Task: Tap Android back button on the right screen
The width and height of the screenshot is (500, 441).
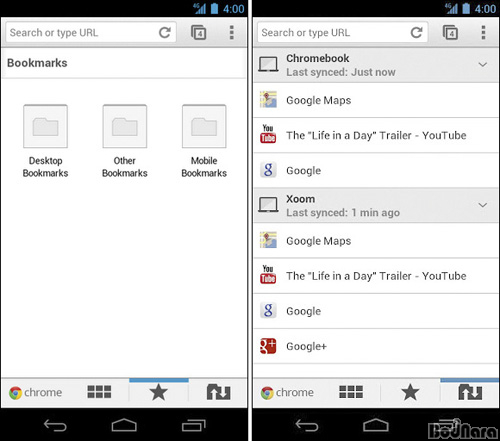Action: [x=307, y=425]
